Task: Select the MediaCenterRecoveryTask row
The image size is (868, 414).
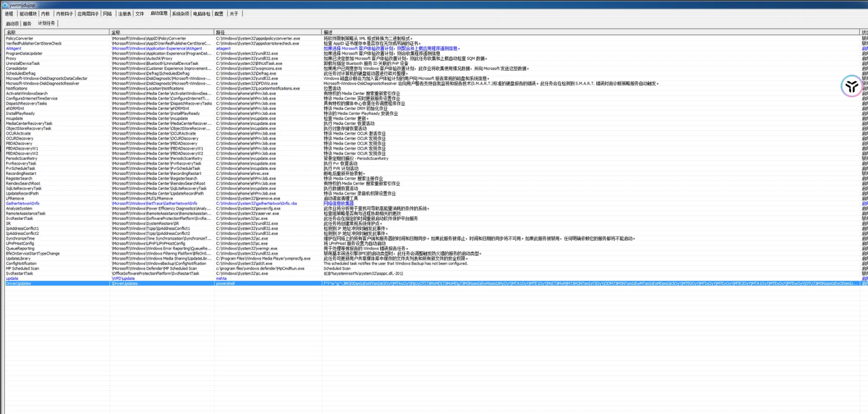Action: point(436,123)
